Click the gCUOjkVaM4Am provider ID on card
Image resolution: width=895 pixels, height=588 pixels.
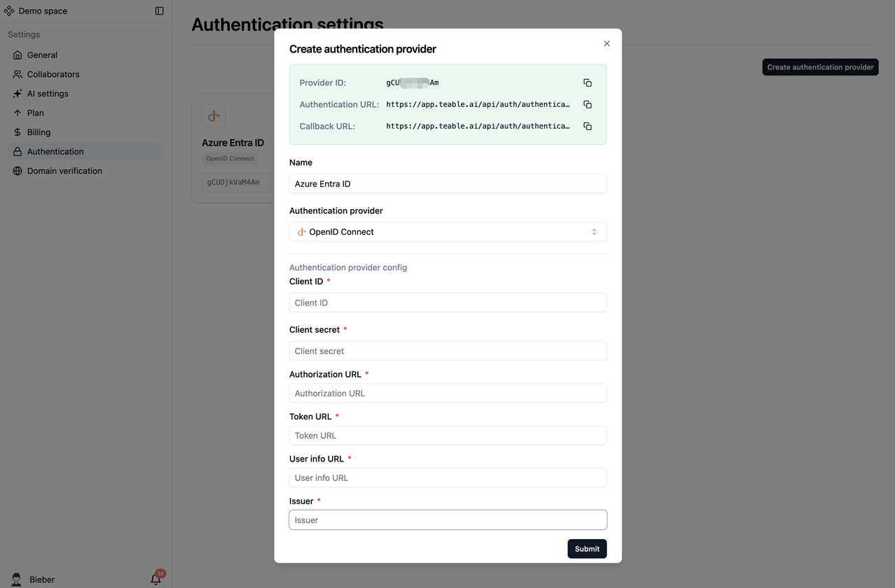(x=234, y=182)
